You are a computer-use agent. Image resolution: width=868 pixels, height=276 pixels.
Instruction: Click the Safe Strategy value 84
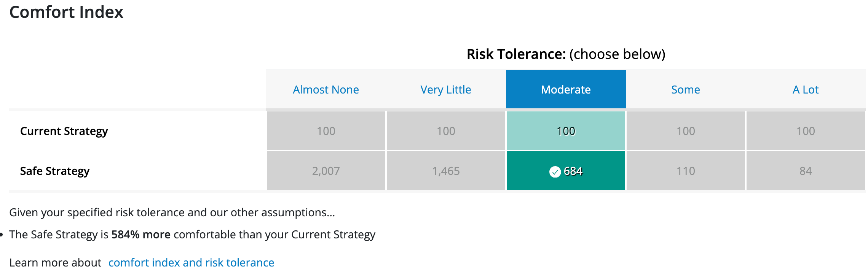(x=806, y=171)
